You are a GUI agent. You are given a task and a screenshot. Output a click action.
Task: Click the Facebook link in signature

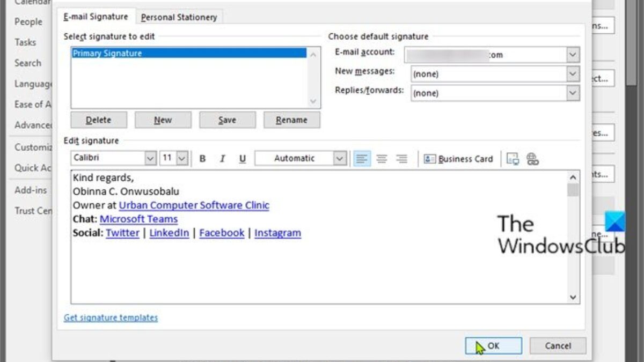(222, 233)
